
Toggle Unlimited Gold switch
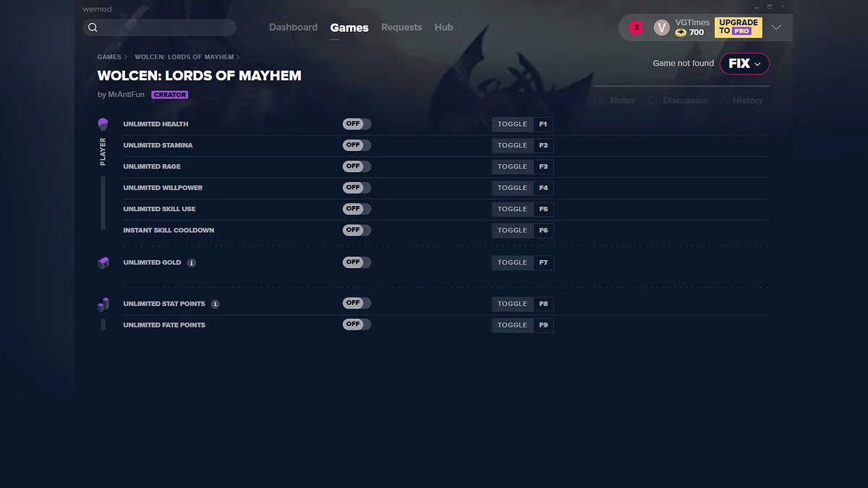(x=357, y=262)
